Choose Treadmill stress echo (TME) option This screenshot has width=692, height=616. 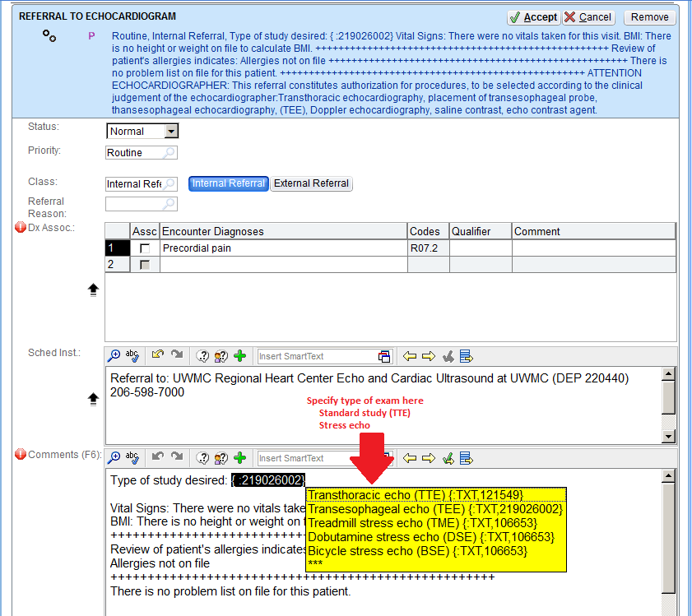tap(435, 523)
